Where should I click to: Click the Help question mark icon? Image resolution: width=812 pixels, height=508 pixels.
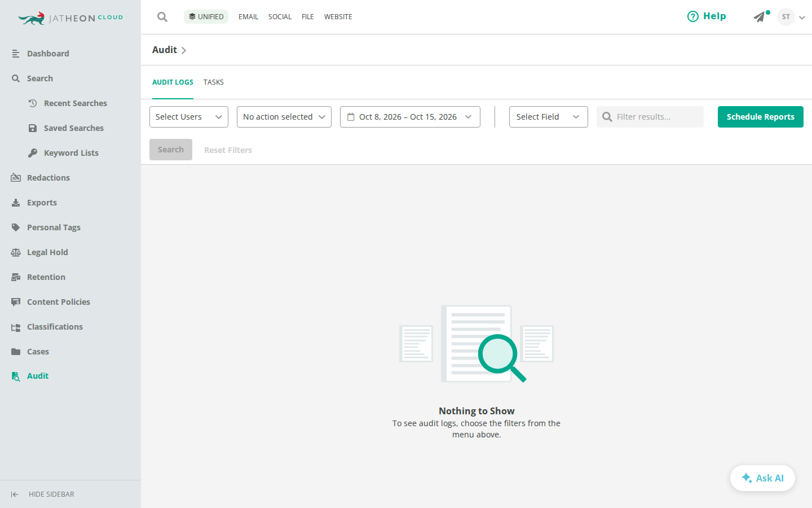[x=693, y=16]
